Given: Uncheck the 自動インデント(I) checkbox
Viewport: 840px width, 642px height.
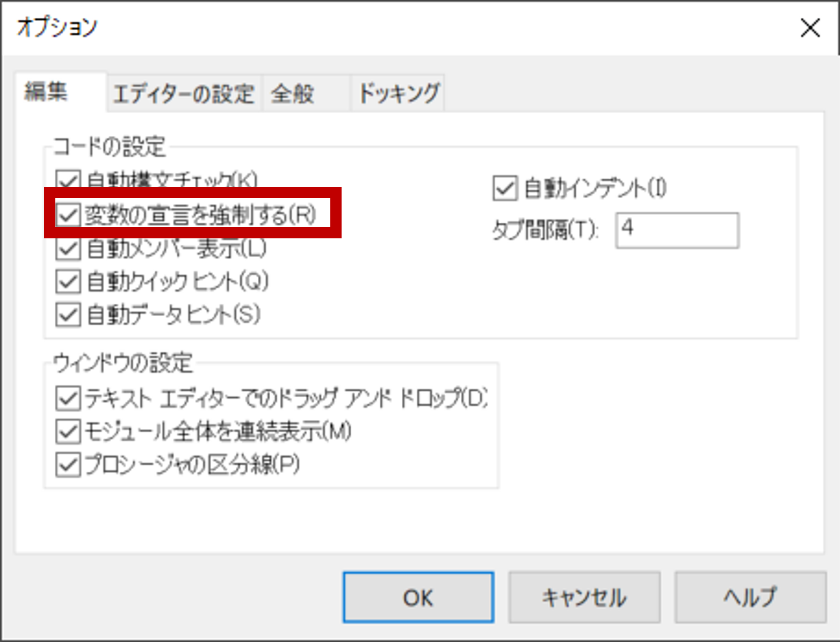Looking at the screenshot, I should [x=505, y=188].
